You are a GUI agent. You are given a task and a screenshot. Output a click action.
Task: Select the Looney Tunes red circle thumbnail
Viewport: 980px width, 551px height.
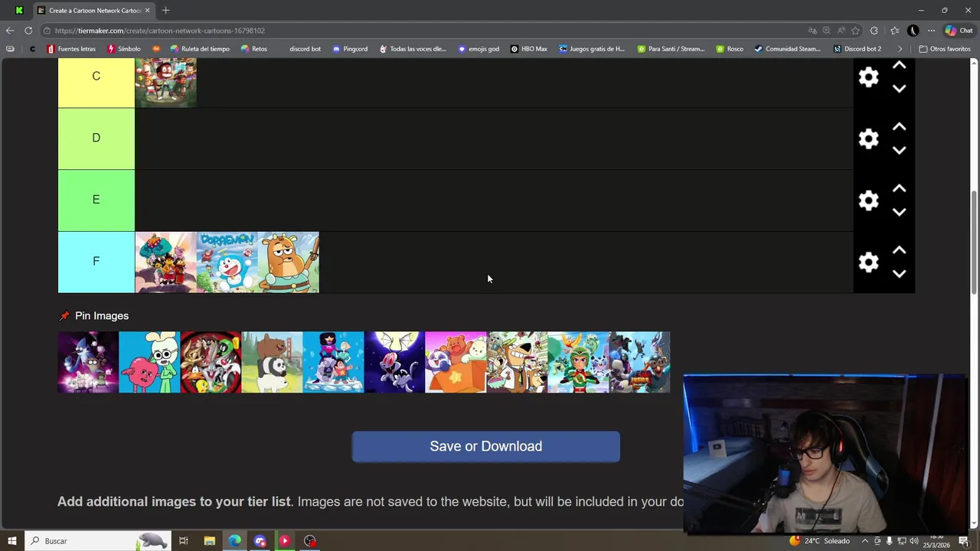point(211,362)
